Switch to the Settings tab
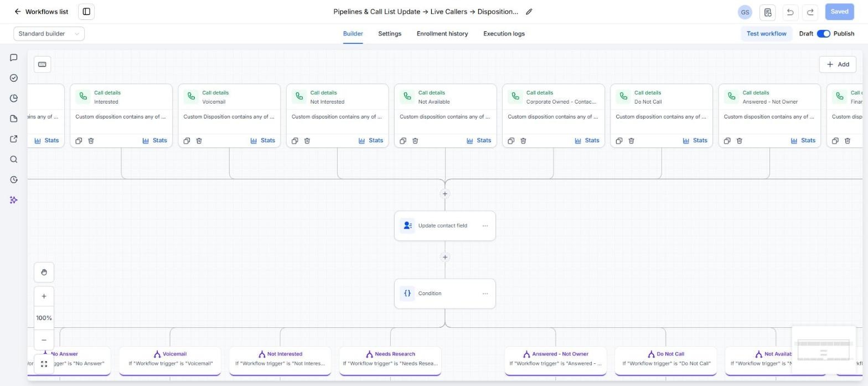This screenshot has width=868, height=386. click(x=390, y=34)
